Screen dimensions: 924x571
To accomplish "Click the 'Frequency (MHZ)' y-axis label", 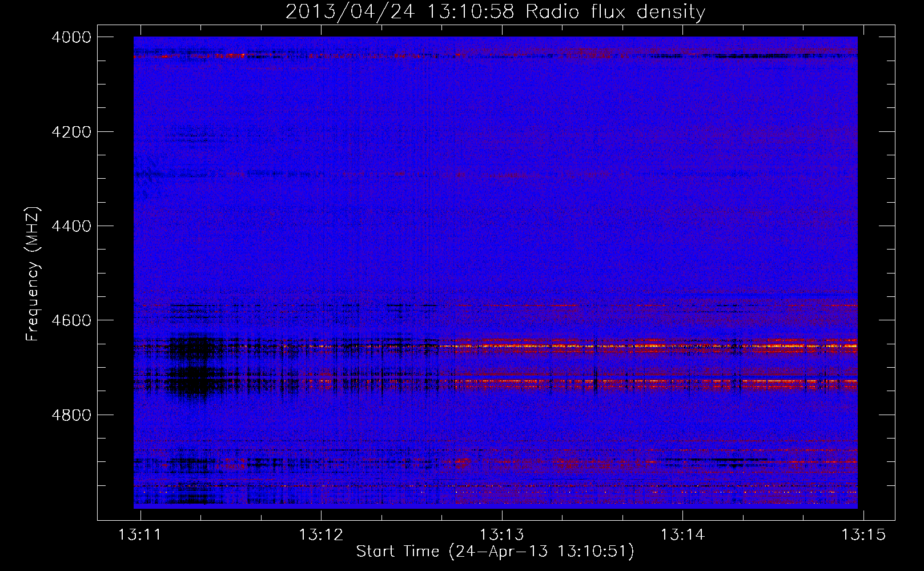I will click(33, 274).
